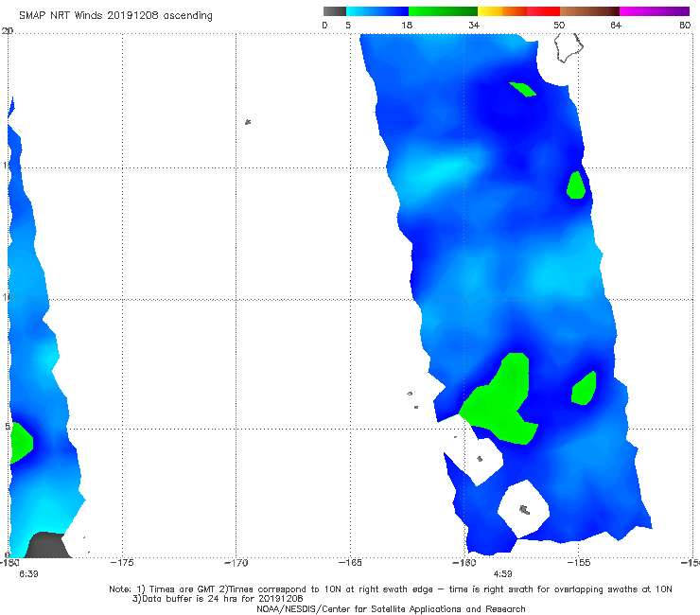The height and width of the screenshot is (615, 700).
Task: Click the blue segment of the color bar
Action: (x=377, y=11)
